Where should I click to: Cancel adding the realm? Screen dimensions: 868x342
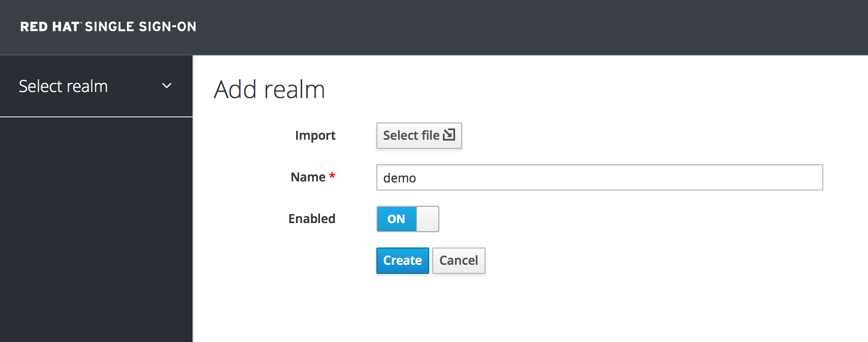(x=459, y=261)
